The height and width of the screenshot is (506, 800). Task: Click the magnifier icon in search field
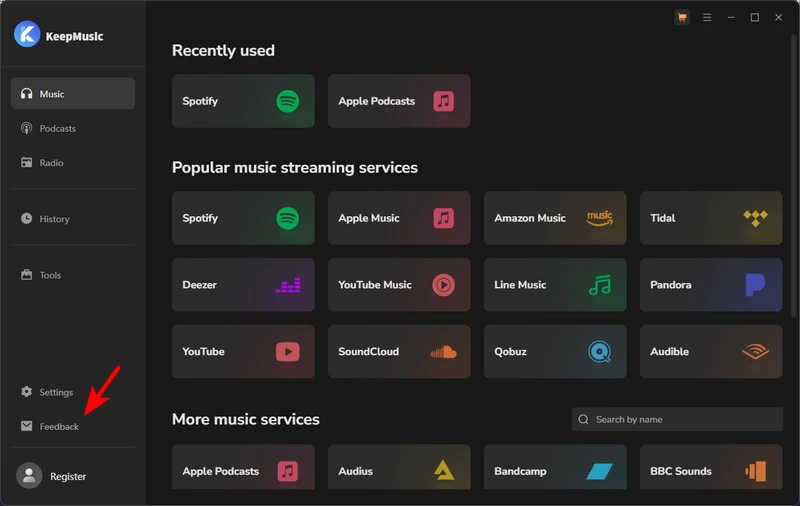583,419
